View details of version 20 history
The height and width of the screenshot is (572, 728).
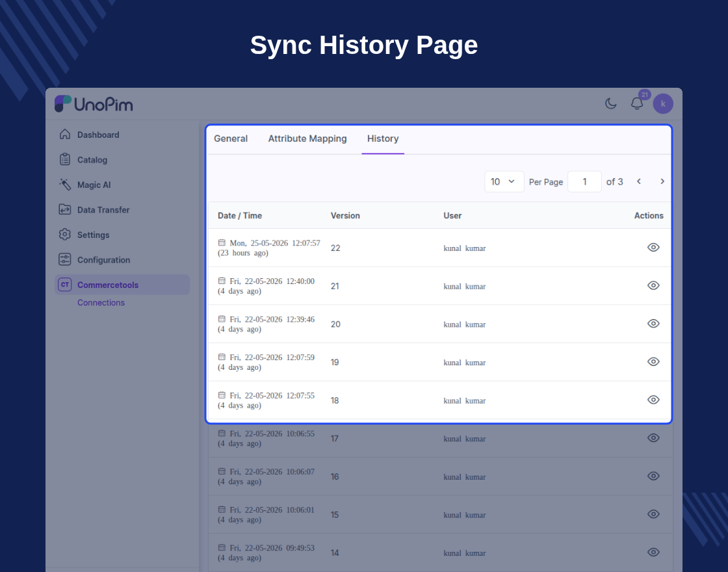click(653, 324)
